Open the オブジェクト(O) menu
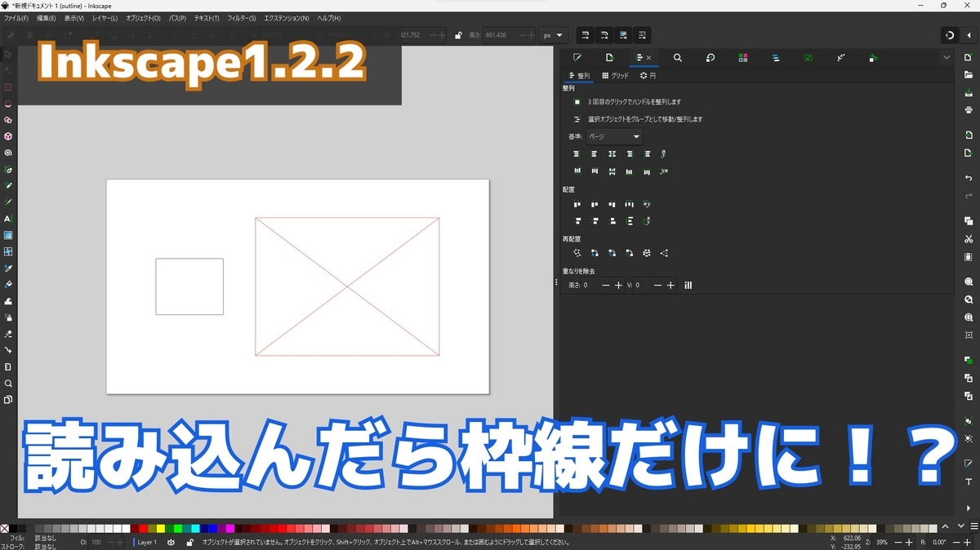The height and width of the screenshot is (550, 980). [143, 18]
